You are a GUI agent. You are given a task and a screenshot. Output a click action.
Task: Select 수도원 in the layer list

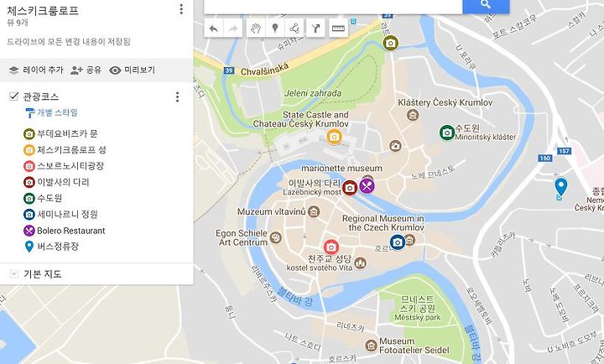[43, 199]
